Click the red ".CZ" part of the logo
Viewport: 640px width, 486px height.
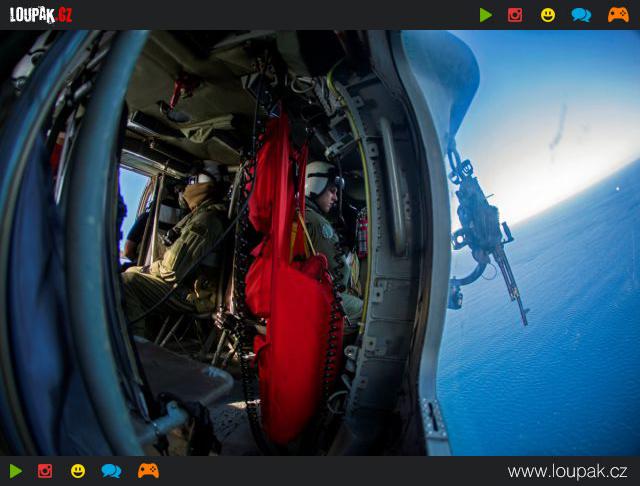[x=64, y=16]
